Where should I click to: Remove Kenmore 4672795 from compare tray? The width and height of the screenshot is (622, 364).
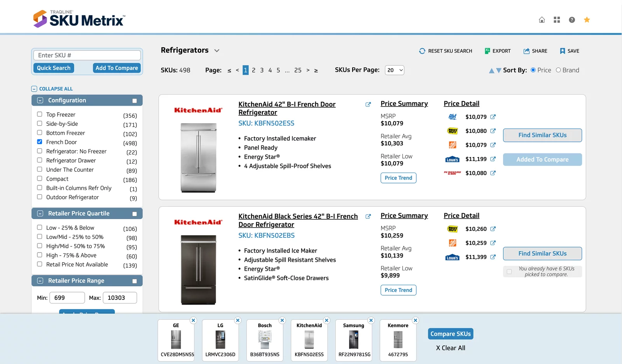pyautogui.click(x=416, y=320)
